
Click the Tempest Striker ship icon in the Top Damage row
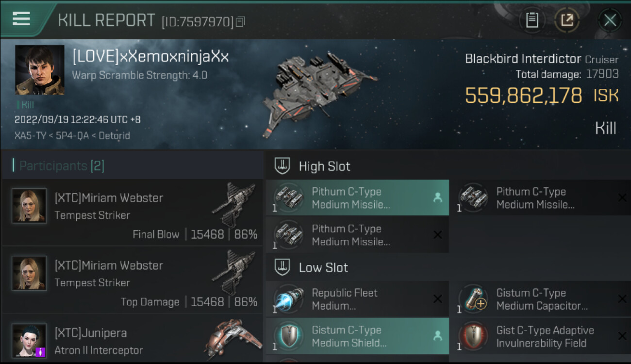pyautogui.click(x=234, y=272)
